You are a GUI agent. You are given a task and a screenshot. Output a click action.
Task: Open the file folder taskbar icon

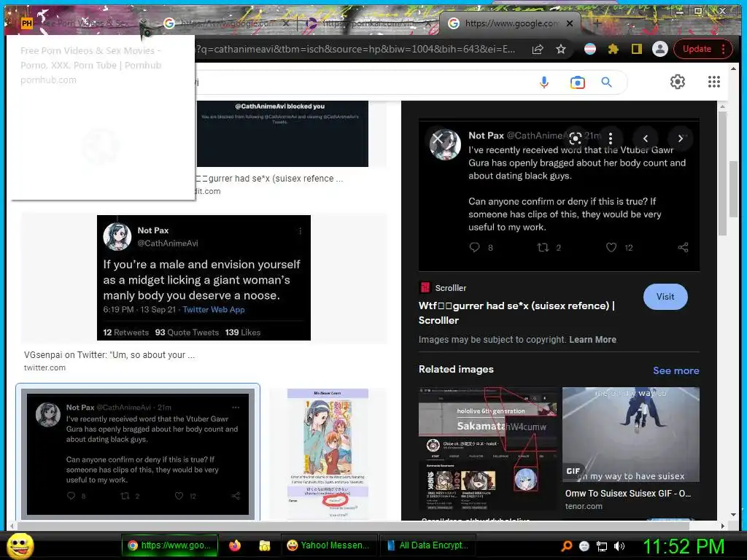point(264,545)
